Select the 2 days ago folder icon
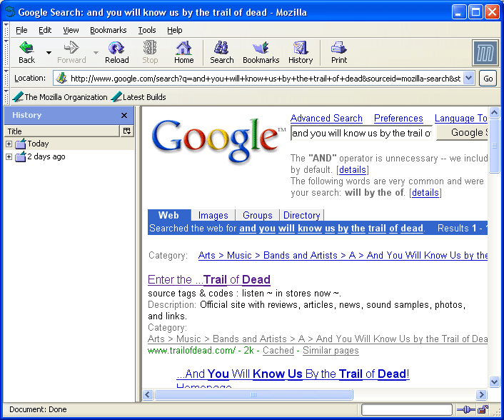Image resolution: width=504 pixels, height=420 pixels. pos(20,156)
